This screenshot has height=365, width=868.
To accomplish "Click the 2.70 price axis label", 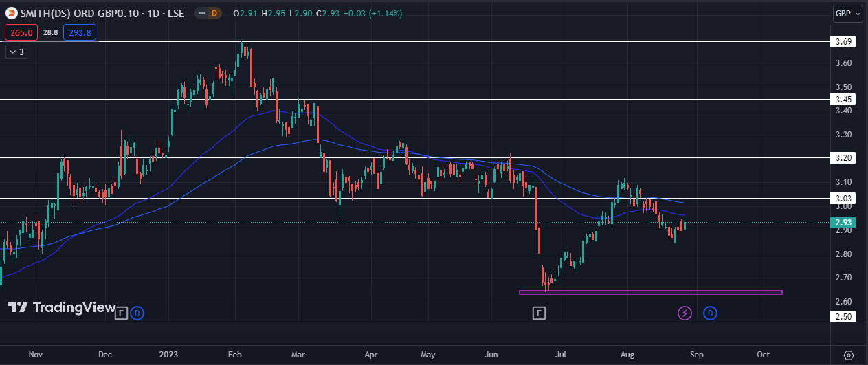I will coord(843,278).
